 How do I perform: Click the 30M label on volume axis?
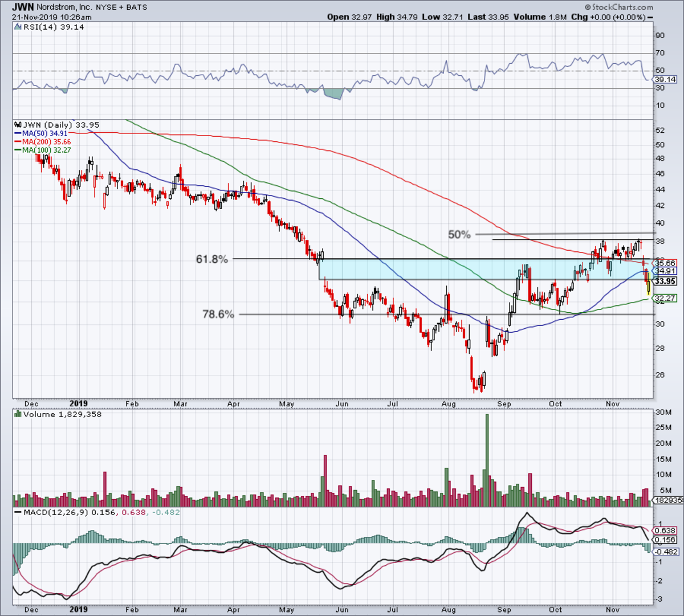coord(662,412)
